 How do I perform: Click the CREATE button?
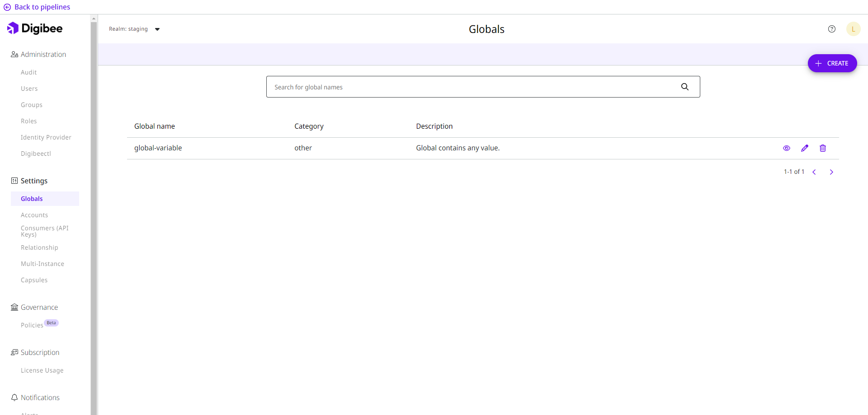832,63
